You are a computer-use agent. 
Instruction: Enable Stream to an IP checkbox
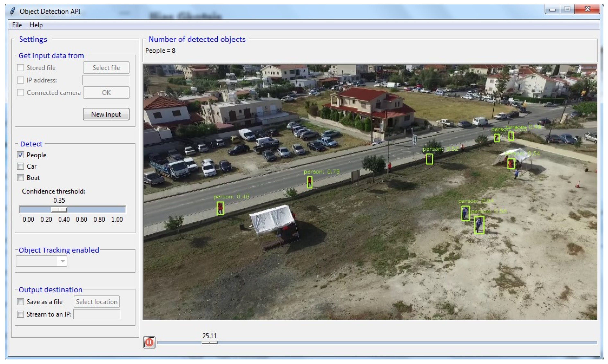tap(21, 314)
